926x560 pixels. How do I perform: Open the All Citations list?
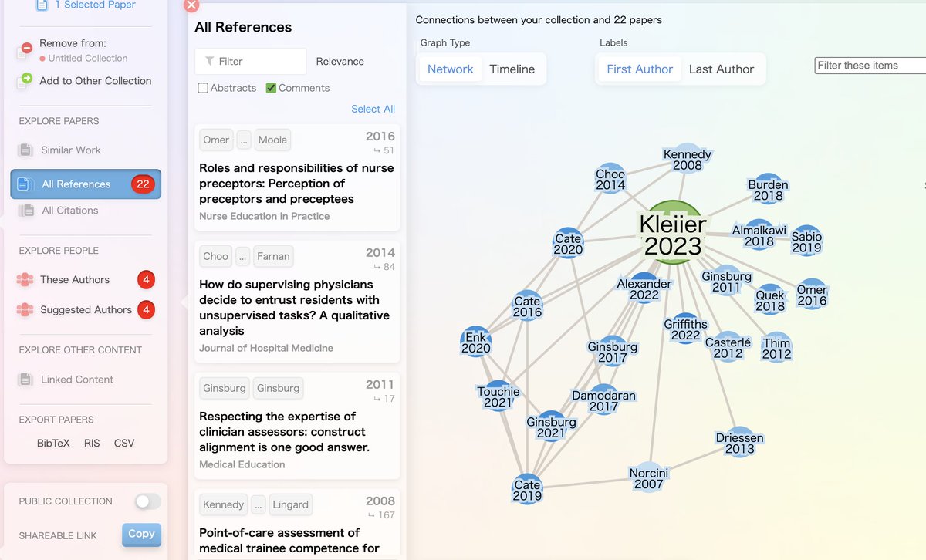tap(69, 210)
